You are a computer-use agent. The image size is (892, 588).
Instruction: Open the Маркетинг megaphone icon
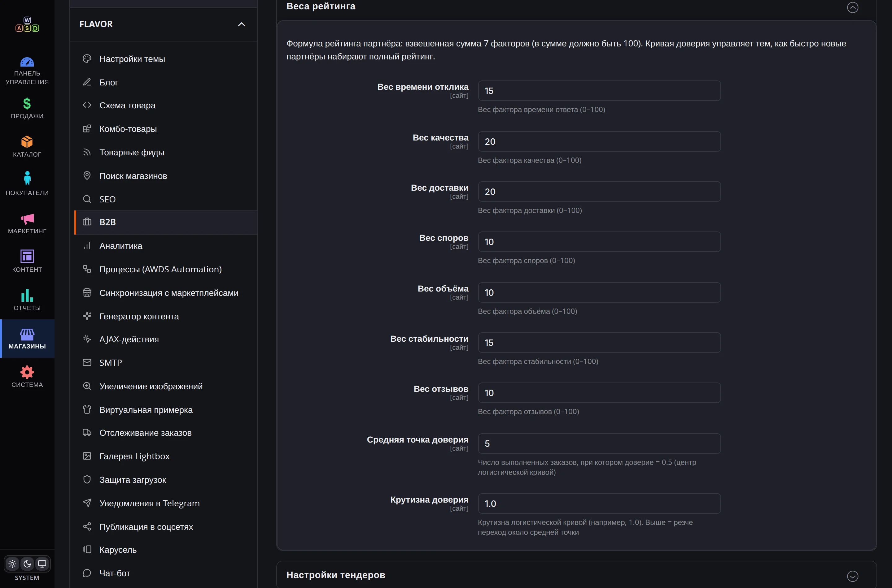pyautogui.click(x=27, y=218)
